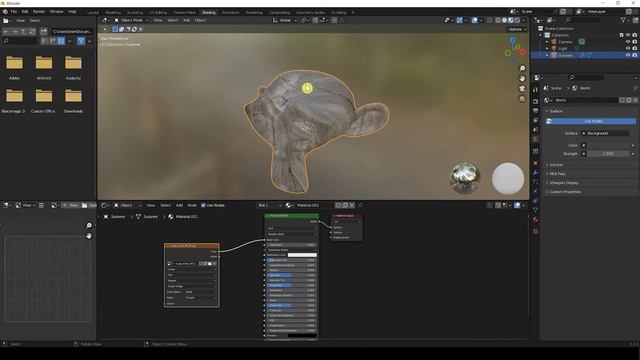The height and width of the screenshot is (360, 640).
Task: Switch to the Shading workspace tab
Action: pyautogui.click(x=209, y=12)
